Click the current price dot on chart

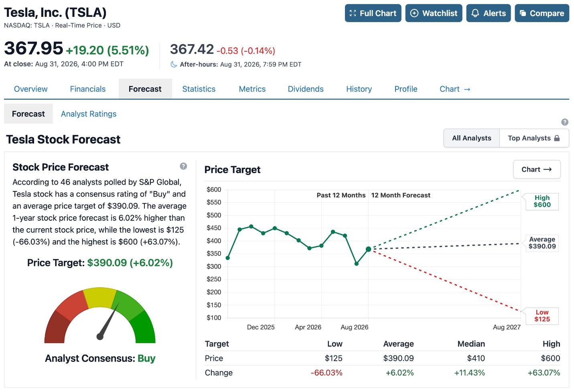(368, 249)
